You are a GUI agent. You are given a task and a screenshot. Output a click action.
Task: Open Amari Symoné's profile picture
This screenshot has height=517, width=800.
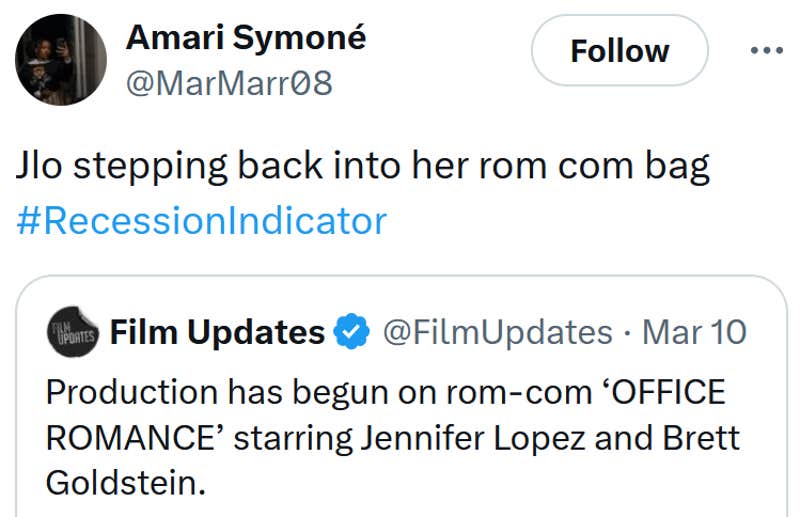[60, 60]
